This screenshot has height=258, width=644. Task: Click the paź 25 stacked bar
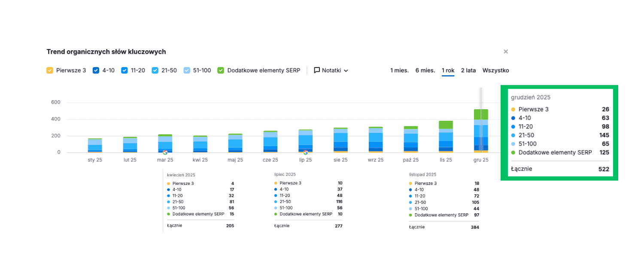coord(411,139)
